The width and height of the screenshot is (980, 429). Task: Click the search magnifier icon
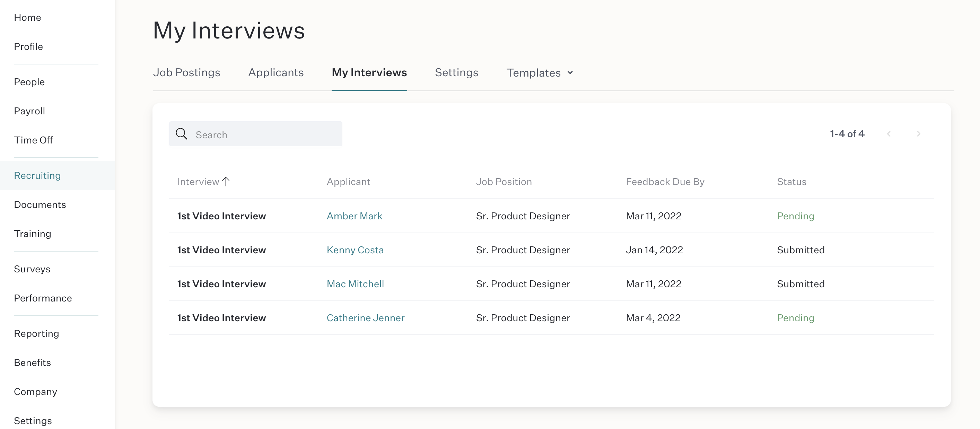click(x=182, y=134)
